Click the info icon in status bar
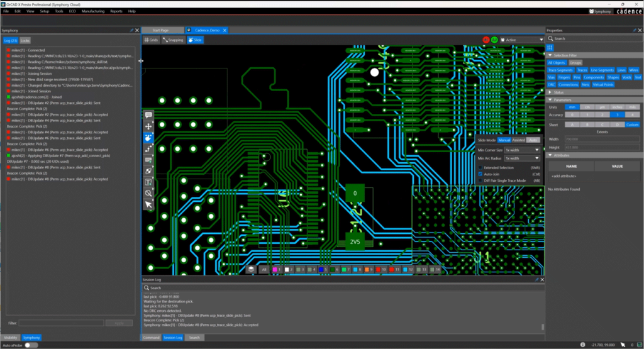 [x=582, y=345]
